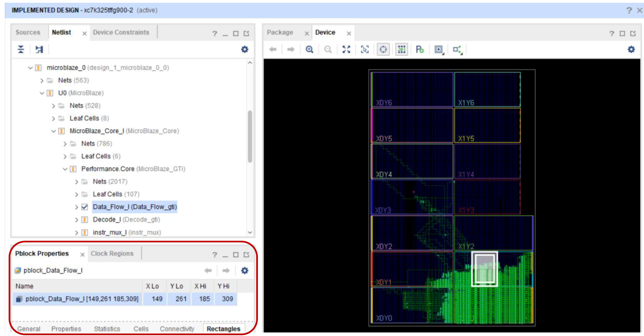The image size is (644, 336).
Task: Select Leaf Cells (6) row
Action: coord(101,157)
